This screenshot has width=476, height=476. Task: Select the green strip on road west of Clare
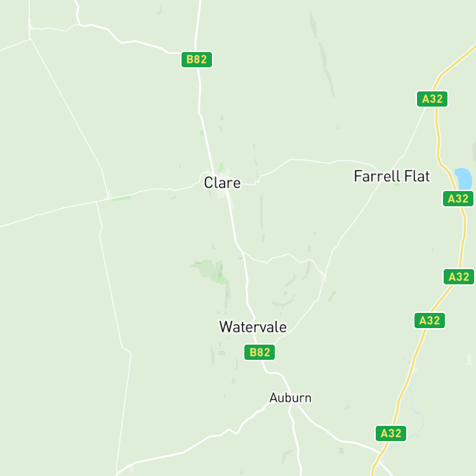[121, 198]
